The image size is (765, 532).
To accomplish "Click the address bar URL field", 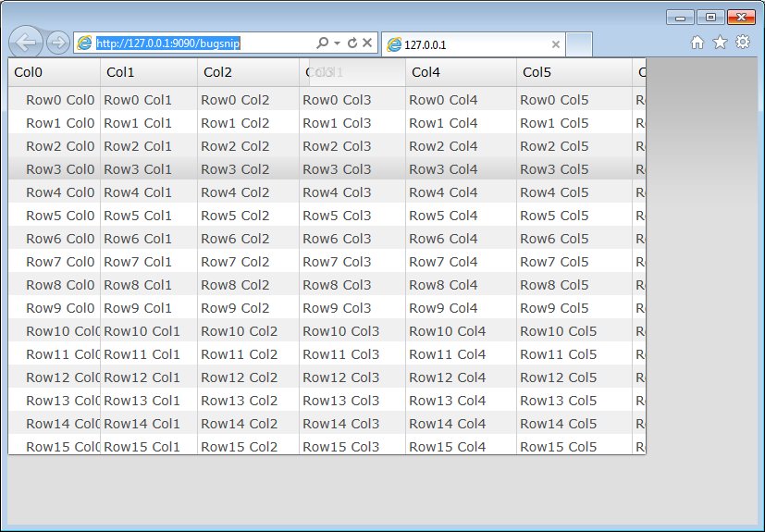I will pyautogui.click(x=204, y=43).
